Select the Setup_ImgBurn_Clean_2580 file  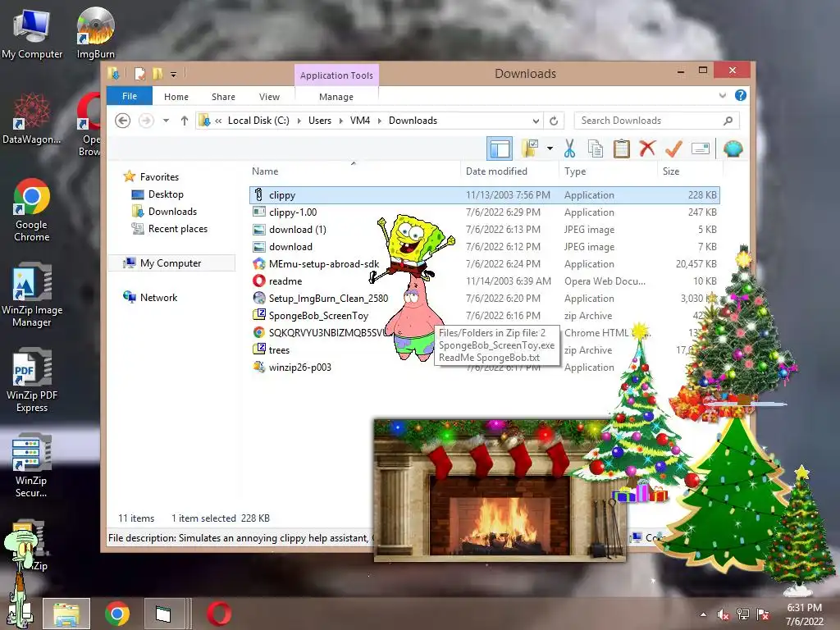[484, 299]
